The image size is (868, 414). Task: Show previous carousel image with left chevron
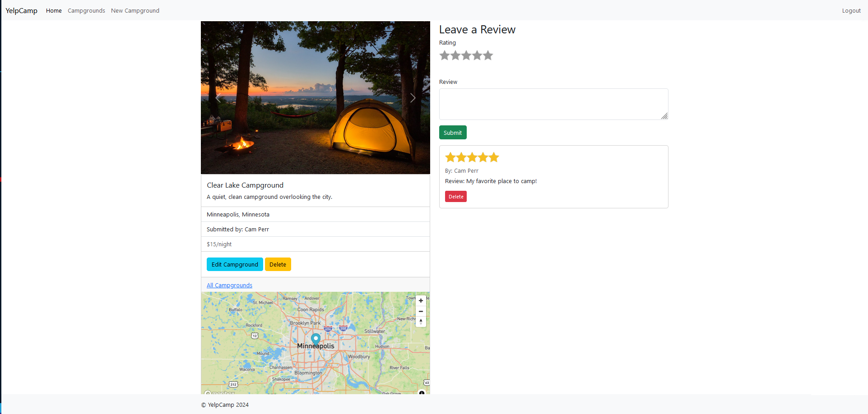(218, 98)
